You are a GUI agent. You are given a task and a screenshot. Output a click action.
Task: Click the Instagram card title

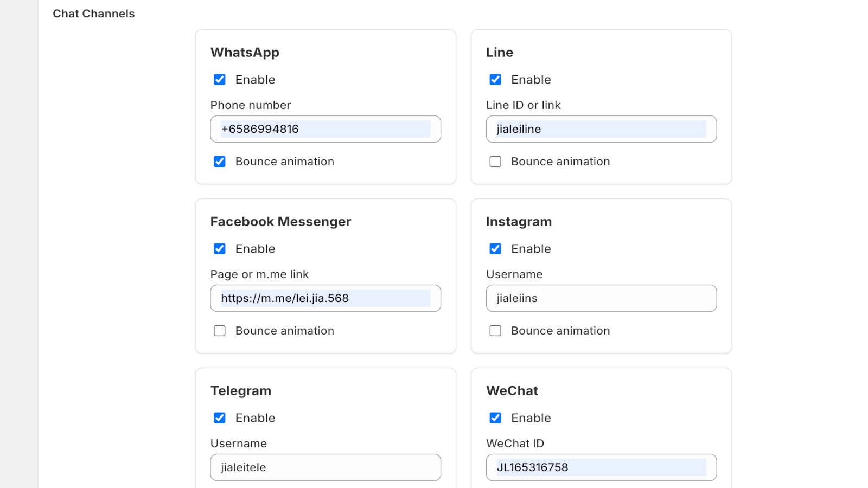coord(519,222)
